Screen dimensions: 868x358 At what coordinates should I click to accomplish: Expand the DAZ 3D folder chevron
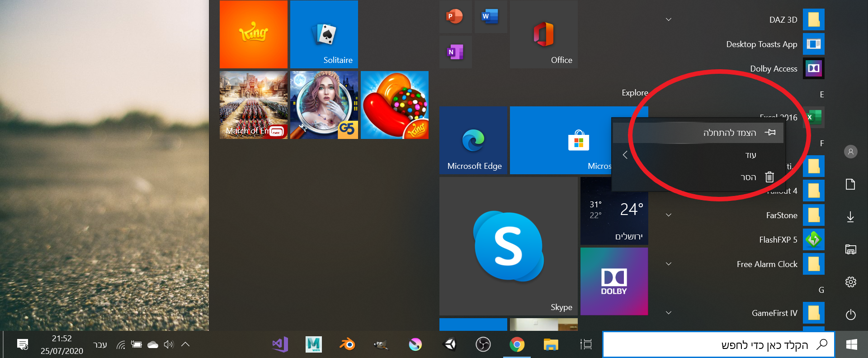(669, 20)
